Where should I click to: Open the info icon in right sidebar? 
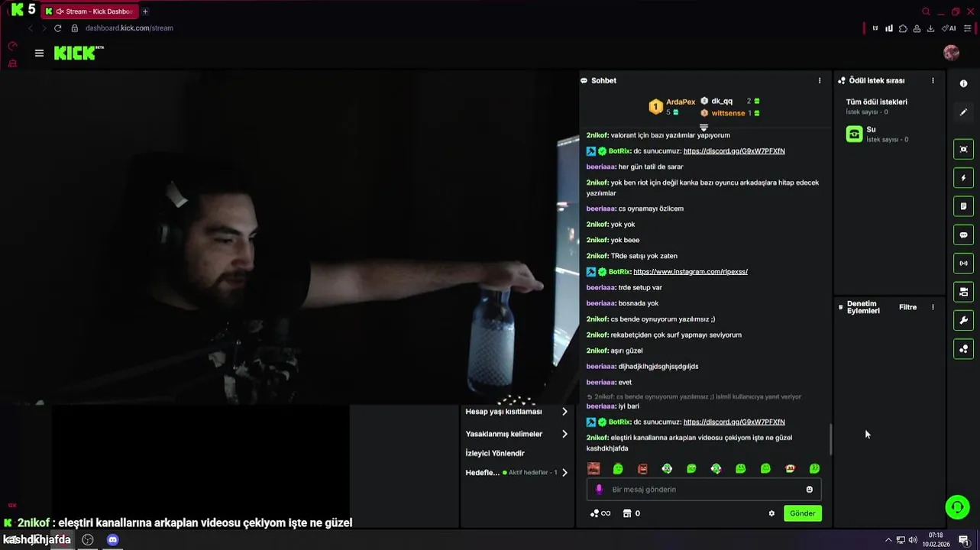(963, 83)
